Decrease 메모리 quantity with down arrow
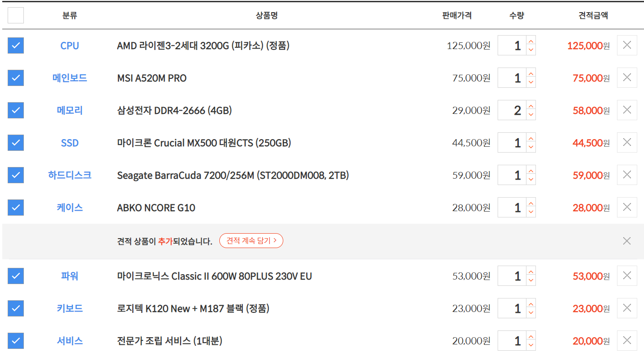 click(531, 115)
